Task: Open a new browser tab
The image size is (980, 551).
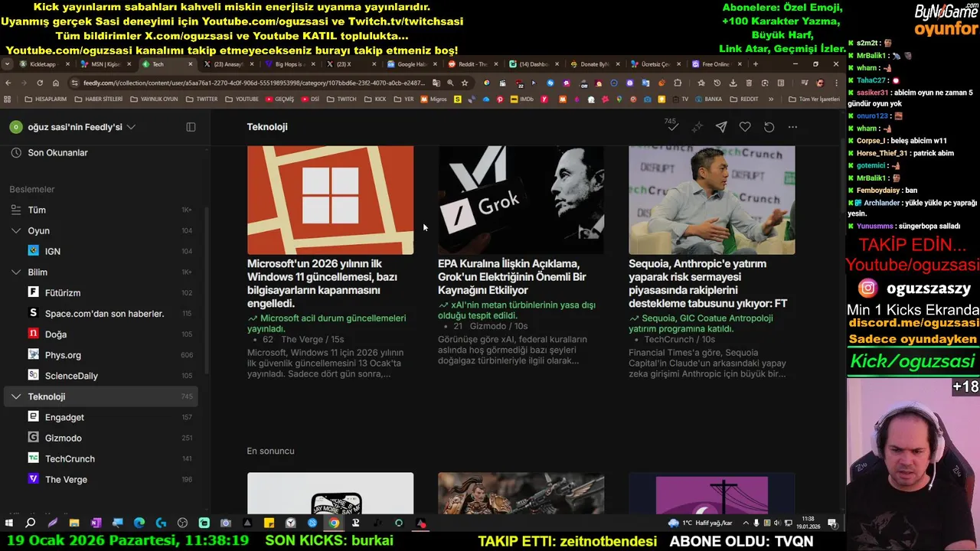Action: [756, 64]
